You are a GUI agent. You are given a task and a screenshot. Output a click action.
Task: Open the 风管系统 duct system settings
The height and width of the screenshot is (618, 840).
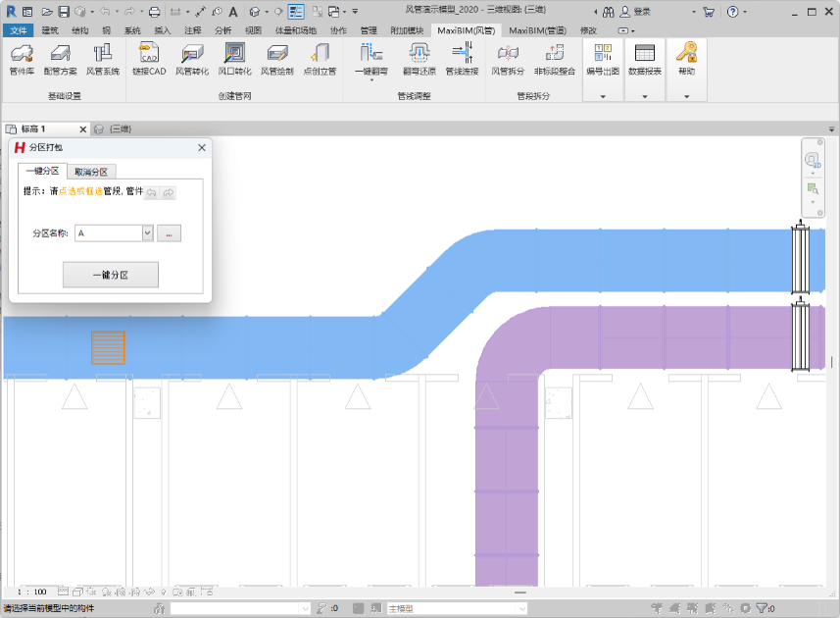[x=102, y=59]
